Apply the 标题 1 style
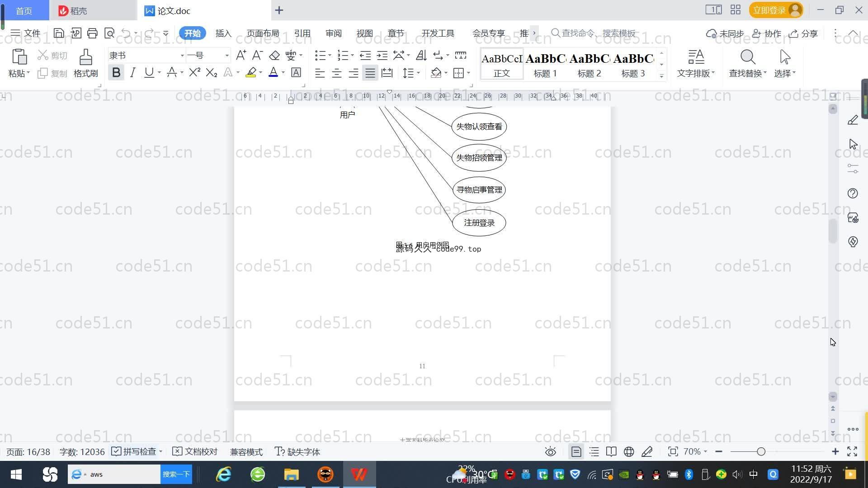 pyautogui.click(x=545, y=64)
